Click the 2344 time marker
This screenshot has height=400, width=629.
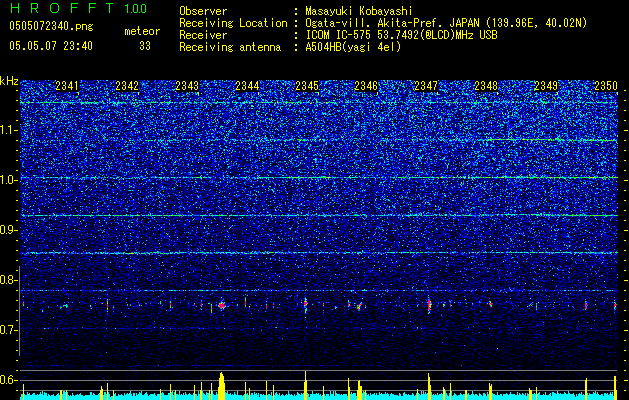[247, 86]
